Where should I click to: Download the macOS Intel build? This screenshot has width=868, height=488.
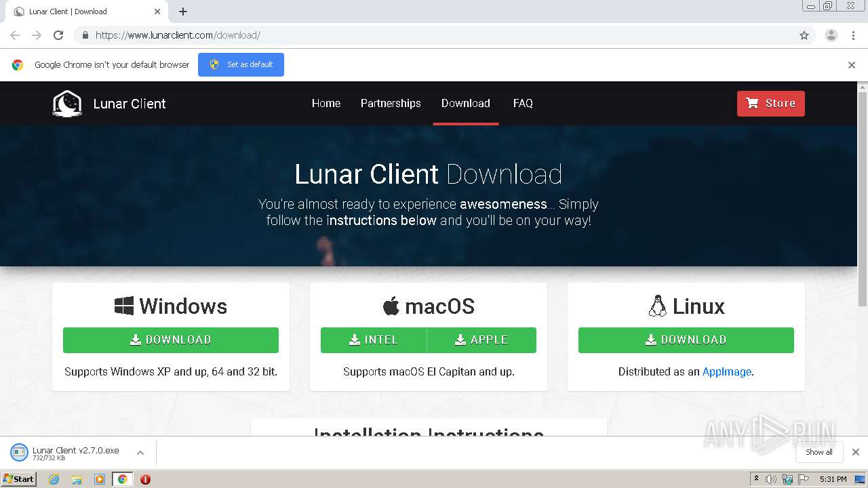(x=374, y=340)
